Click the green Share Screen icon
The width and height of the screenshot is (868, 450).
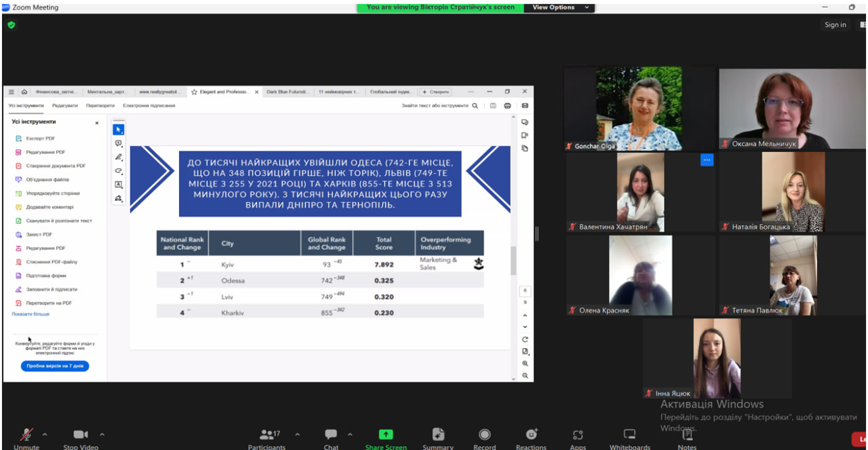(386, 434)
